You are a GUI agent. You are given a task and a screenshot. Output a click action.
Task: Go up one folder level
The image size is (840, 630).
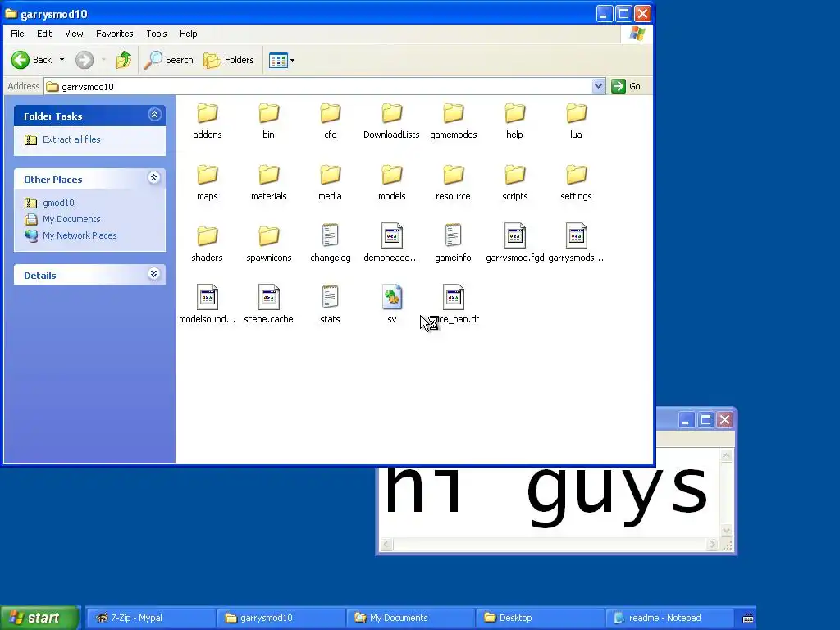(x=124, y=60)
